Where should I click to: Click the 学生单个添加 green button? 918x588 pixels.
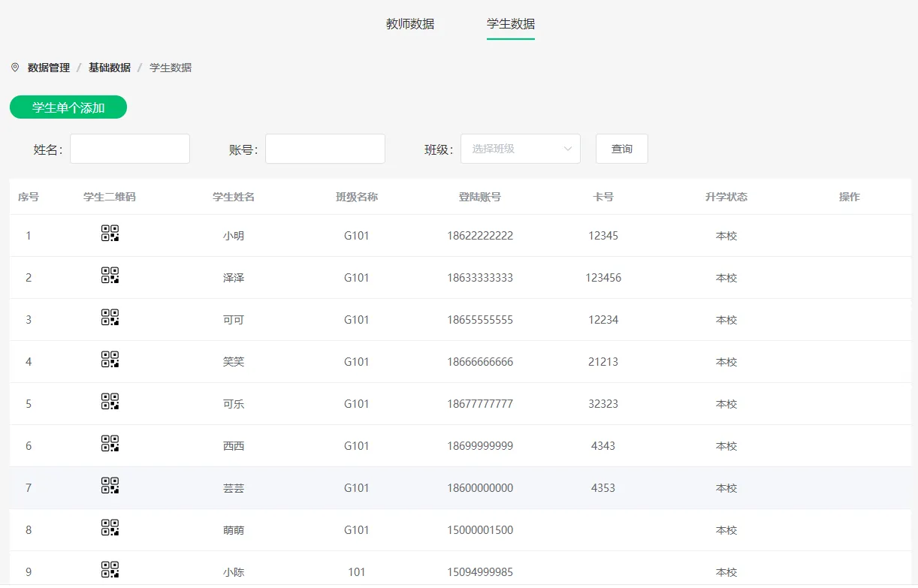point(68,107)
